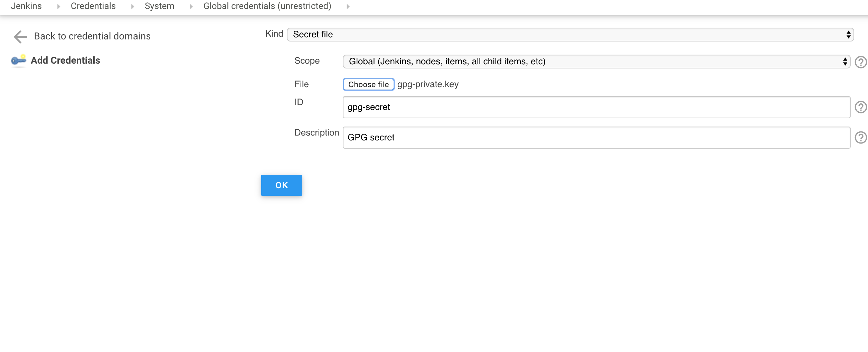Focus the Description field with GPG secret
The width and height of the screenshot is (868, 352).
pos(596,138)
